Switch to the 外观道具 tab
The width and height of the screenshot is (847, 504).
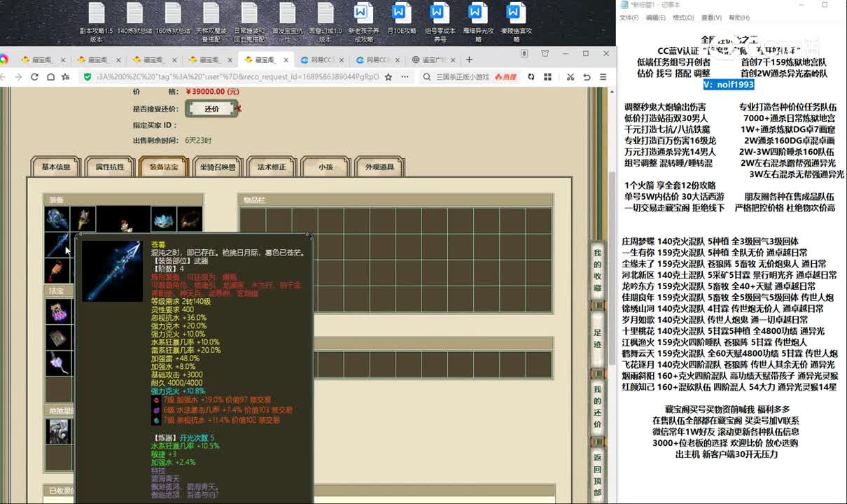click(379, 167)
